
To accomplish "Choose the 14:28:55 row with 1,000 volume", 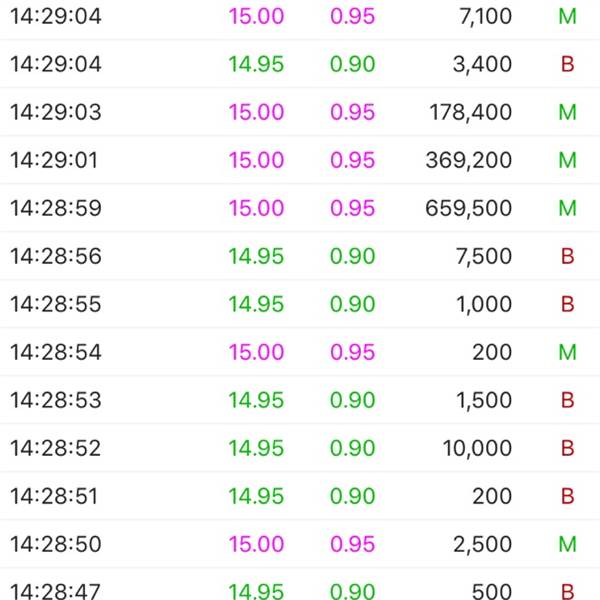I will pos(300,304).
